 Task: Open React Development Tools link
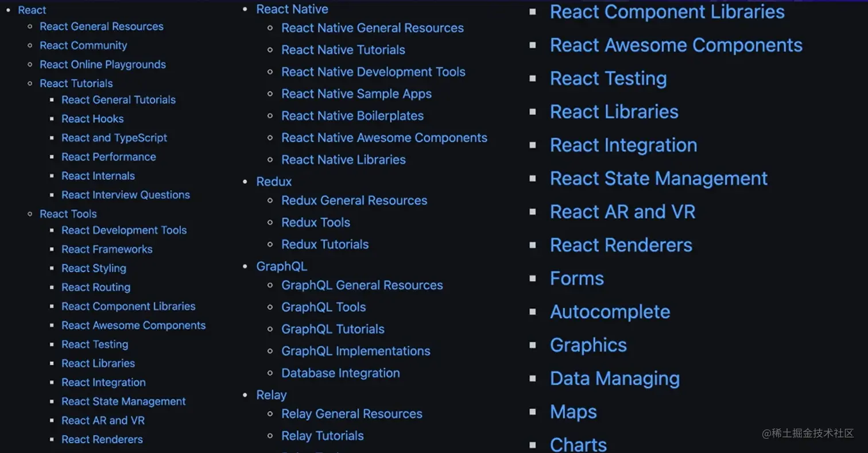[x=124, y=230]
